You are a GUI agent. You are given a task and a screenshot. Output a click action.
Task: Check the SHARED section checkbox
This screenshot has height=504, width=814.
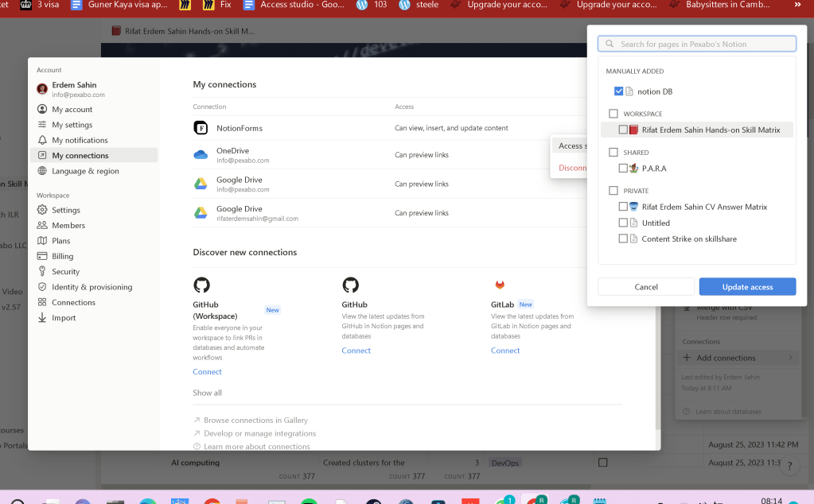[613, 153]
